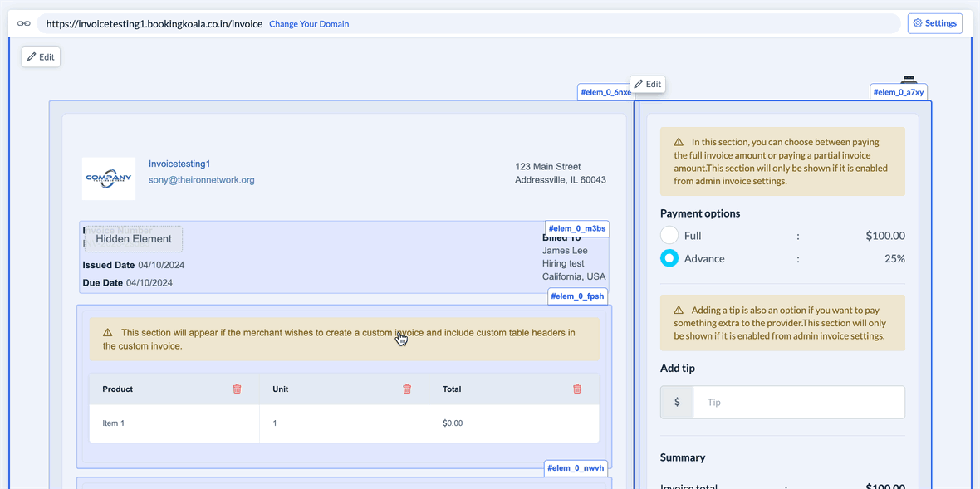Click warning icon in payment options notice
Image resolution: width=980 pixels, height=489 pixels.
click(679, 142)
